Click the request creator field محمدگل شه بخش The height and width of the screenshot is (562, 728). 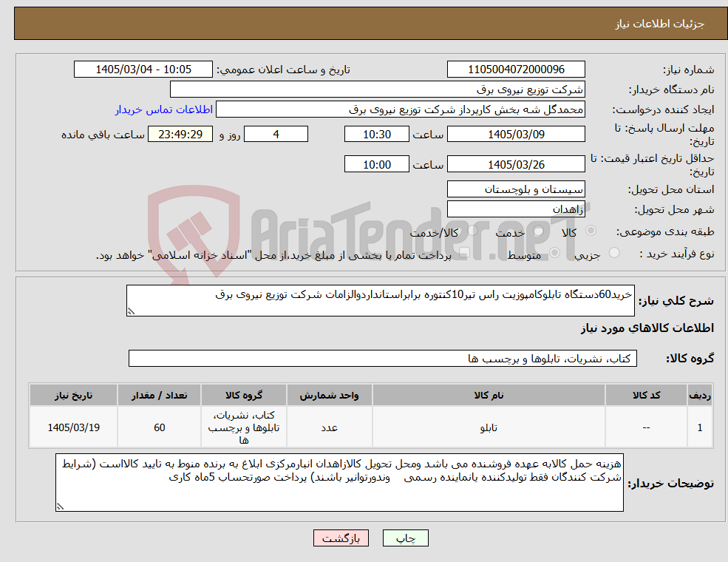(x=400, y=109)
